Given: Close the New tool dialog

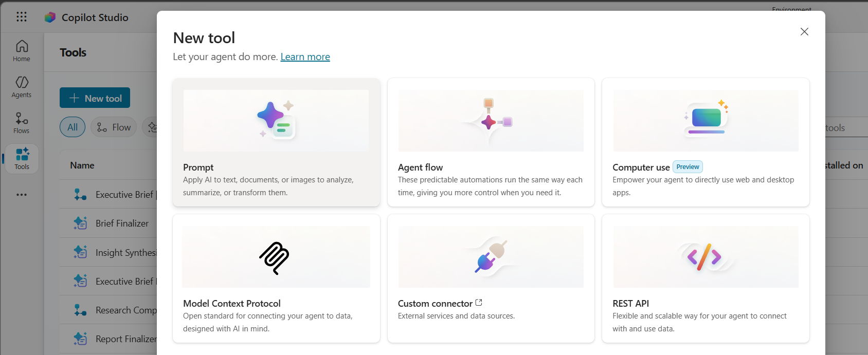Looking at the screenshot, I should (804, 32).
